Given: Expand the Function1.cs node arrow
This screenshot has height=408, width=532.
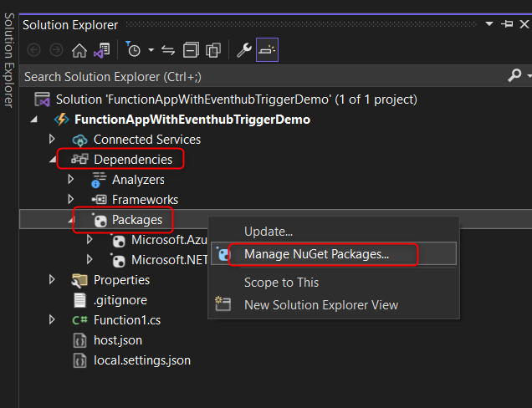Looking at the screenshot, I should coord(53,320).
